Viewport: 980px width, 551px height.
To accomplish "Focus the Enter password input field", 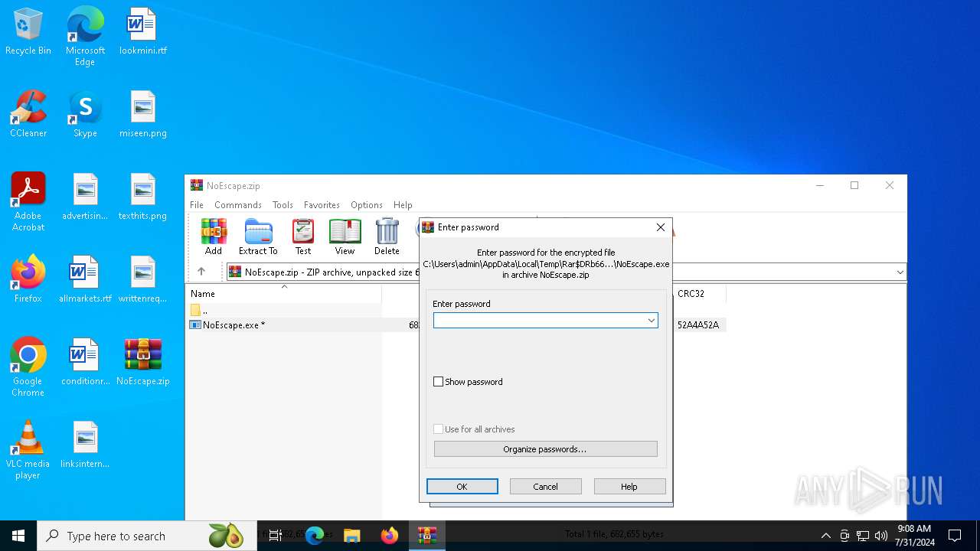I will (x=540, y=321).
